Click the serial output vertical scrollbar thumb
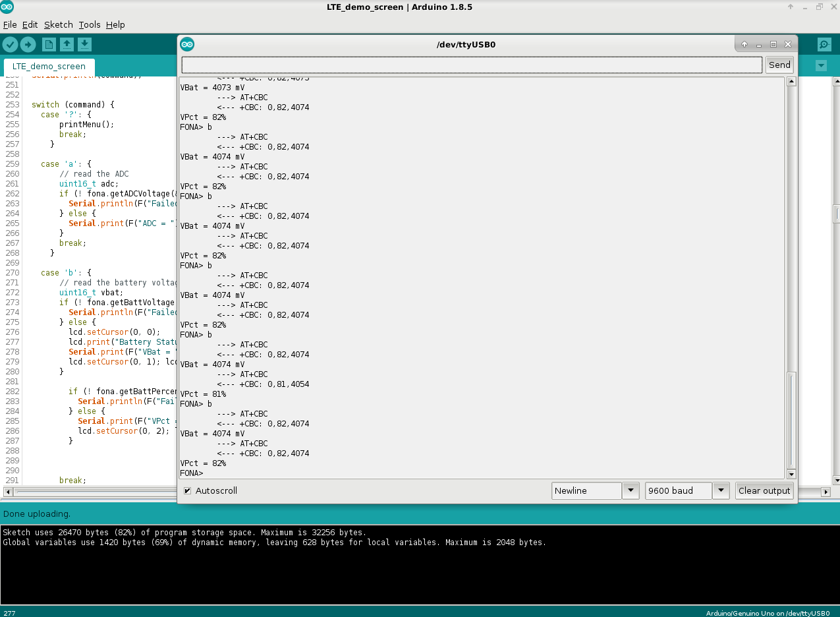The image size is (840, 617). pos(791,420)
